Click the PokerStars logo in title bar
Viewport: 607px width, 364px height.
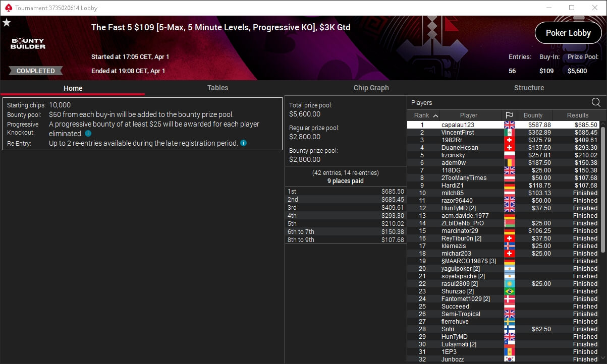[x=7, y=8]
